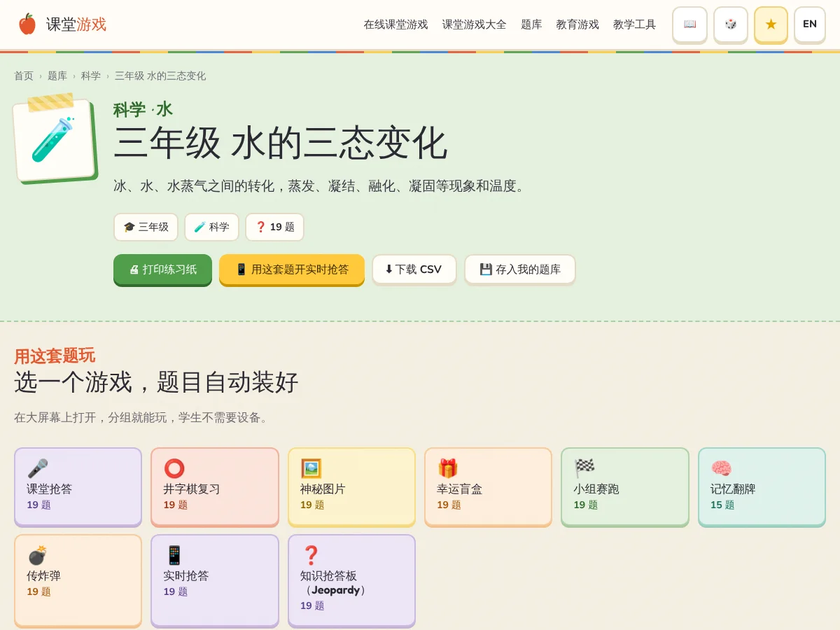Screen dimensions: 840x630
Task: Open the book icon button in header
Action: point(689,24)
